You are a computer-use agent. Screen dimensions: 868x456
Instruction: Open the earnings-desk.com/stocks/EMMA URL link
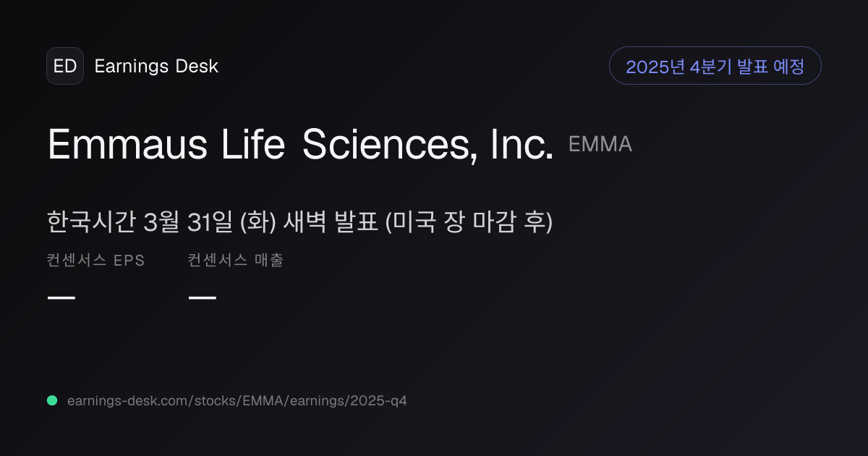[x=237, y=400]
